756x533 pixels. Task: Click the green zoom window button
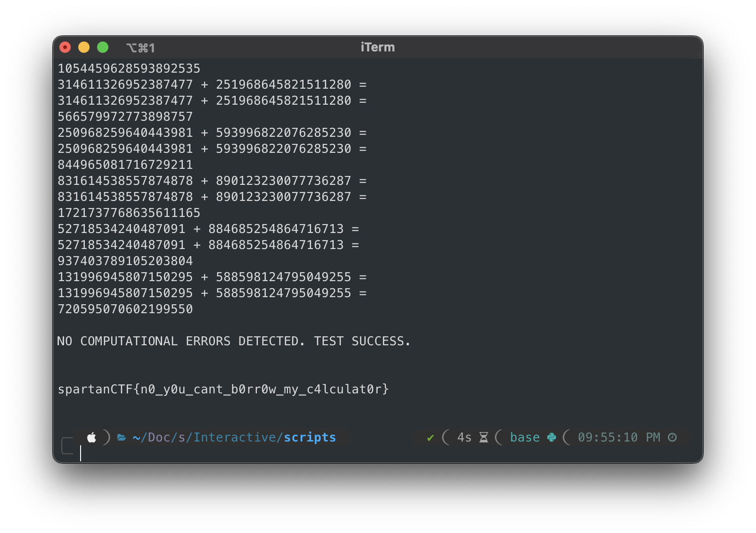(103, 47)
